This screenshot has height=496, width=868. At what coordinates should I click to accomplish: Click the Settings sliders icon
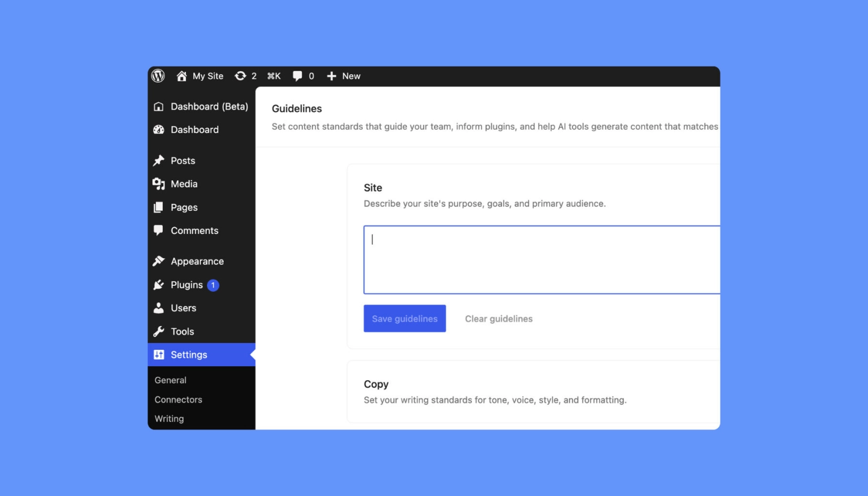click(x=159, y=355)
